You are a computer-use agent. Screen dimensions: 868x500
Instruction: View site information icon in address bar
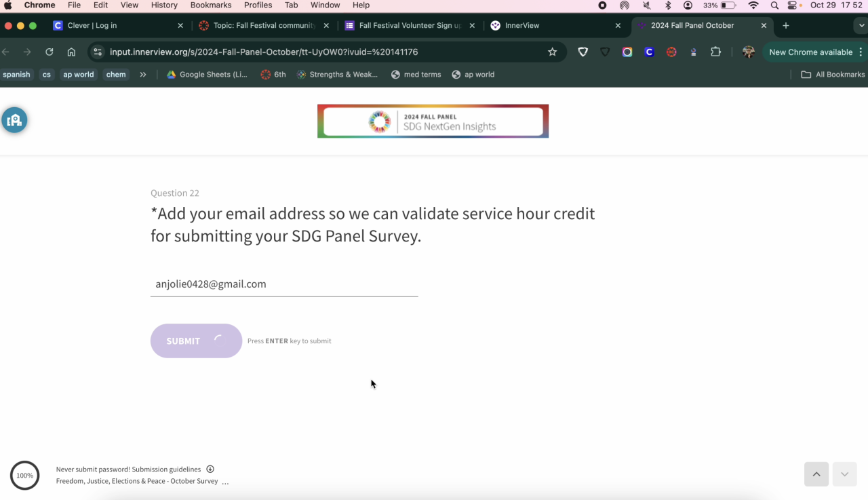(98, 52)
